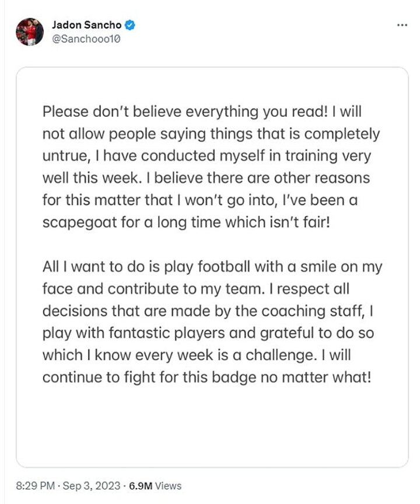
Task: Open the tweet's more options ellipsis menu
Action: 402,26
